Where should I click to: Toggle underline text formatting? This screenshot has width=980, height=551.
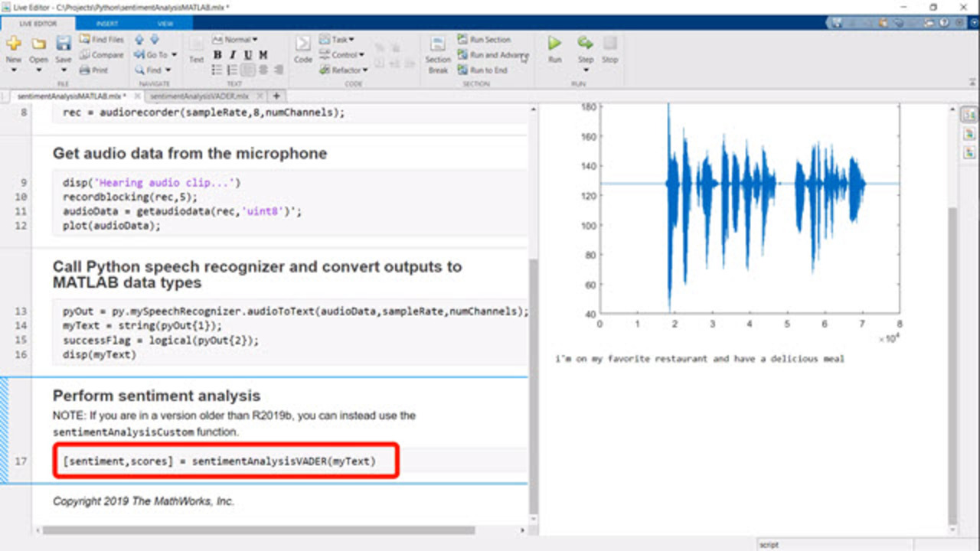click(x=248, y=55)
